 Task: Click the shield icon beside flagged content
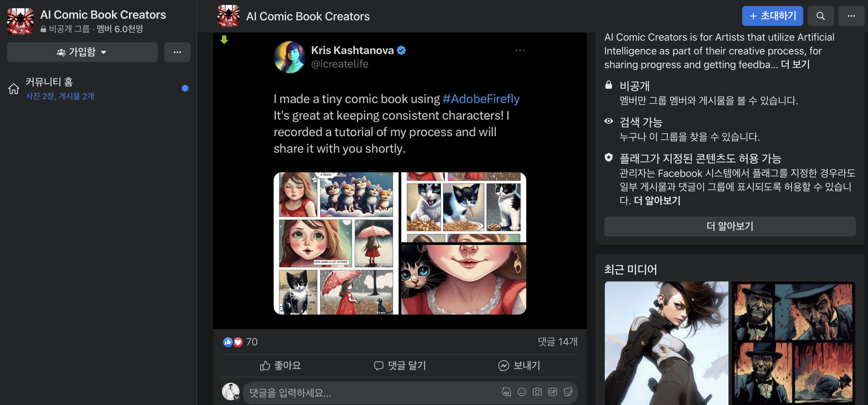pos(608,157)
